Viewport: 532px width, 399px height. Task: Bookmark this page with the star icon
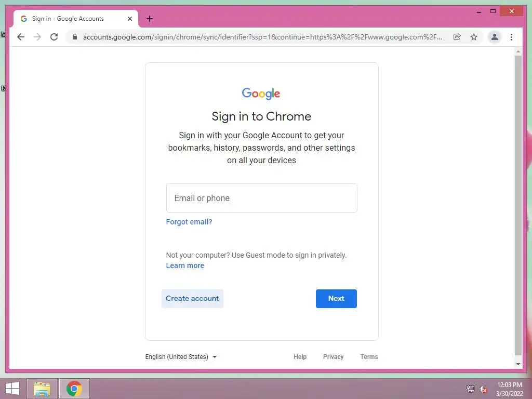tap(474, 37)
